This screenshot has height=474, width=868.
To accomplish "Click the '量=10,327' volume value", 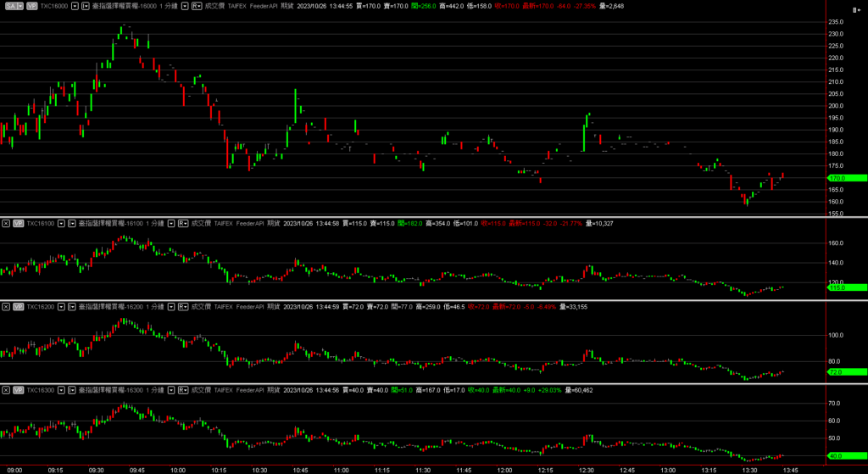I will pos(599,223).
